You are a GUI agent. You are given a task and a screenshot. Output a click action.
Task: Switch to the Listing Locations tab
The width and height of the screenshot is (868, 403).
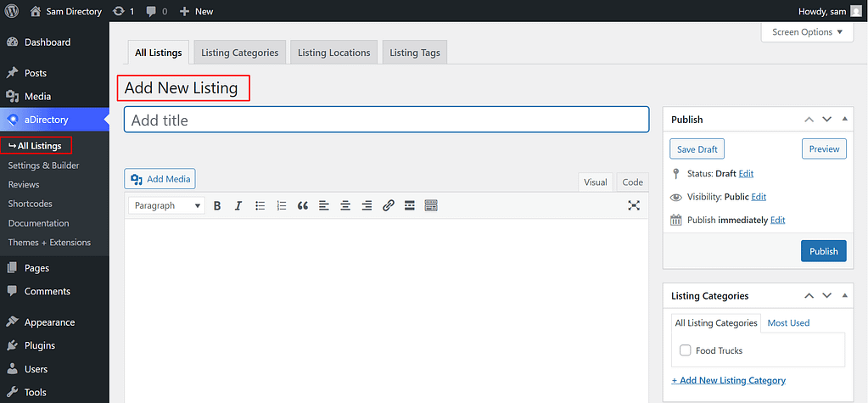(333, 53)
